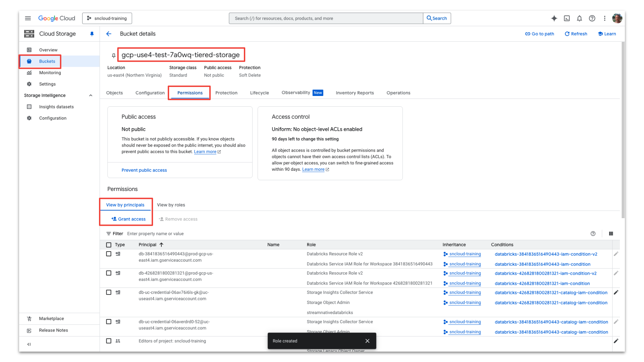
Task: Open column display options icon
Action: point(611,234)
